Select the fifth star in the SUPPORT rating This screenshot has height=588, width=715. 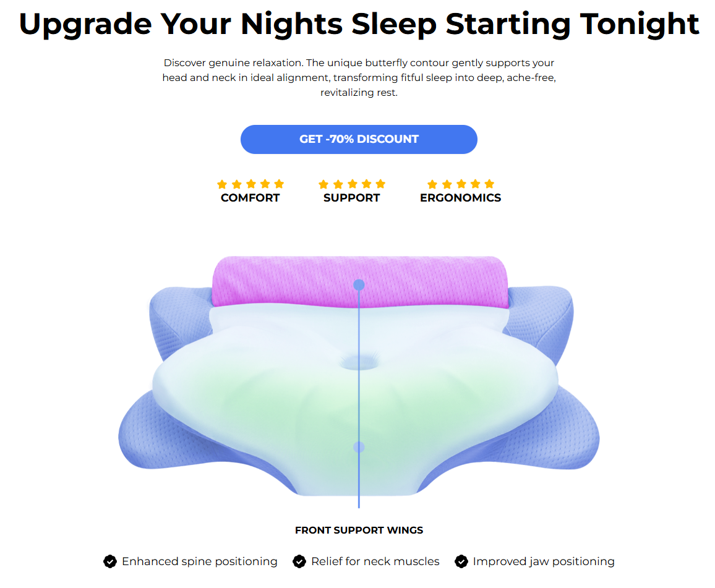click(x=381, y=183)
